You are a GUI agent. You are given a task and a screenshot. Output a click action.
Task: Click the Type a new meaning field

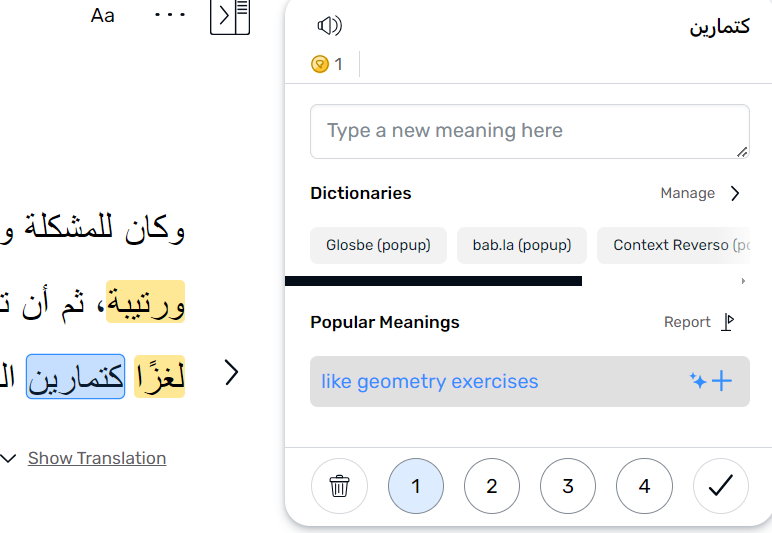(x=530, y=131)
